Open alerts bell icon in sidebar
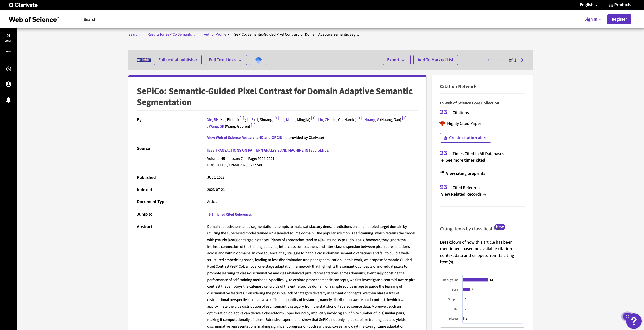This screenshot has height=330, width=644. point(8,100)
